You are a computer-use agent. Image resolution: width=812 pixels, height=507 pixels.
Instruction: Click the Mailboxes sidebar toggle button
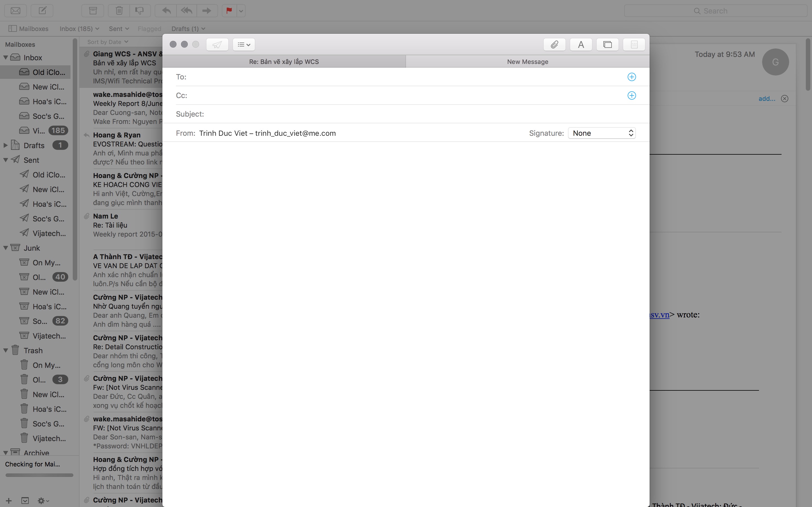click(x=28, y=28)
